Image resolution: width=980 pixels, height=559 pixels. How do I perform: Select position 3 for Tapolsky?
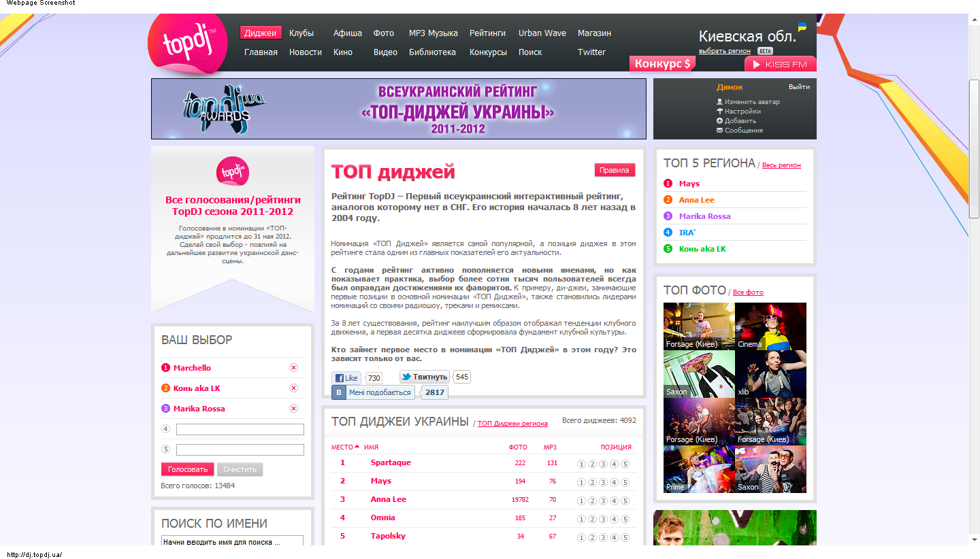[603, 538]
